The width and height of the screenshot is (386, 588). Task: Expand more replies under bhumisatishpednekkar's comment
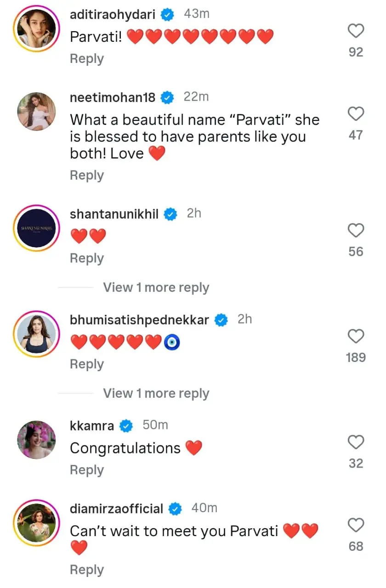pos(156,394)
